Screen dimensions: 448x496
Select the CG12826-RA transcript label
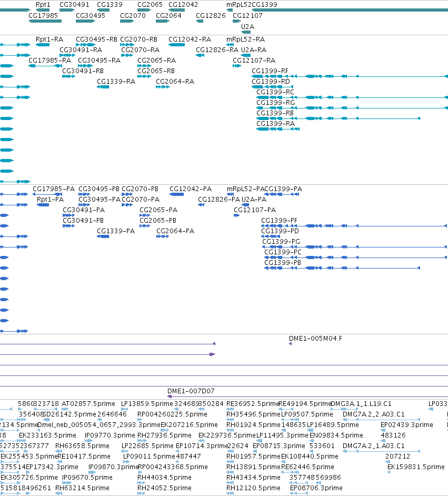(x=217, y=49)
